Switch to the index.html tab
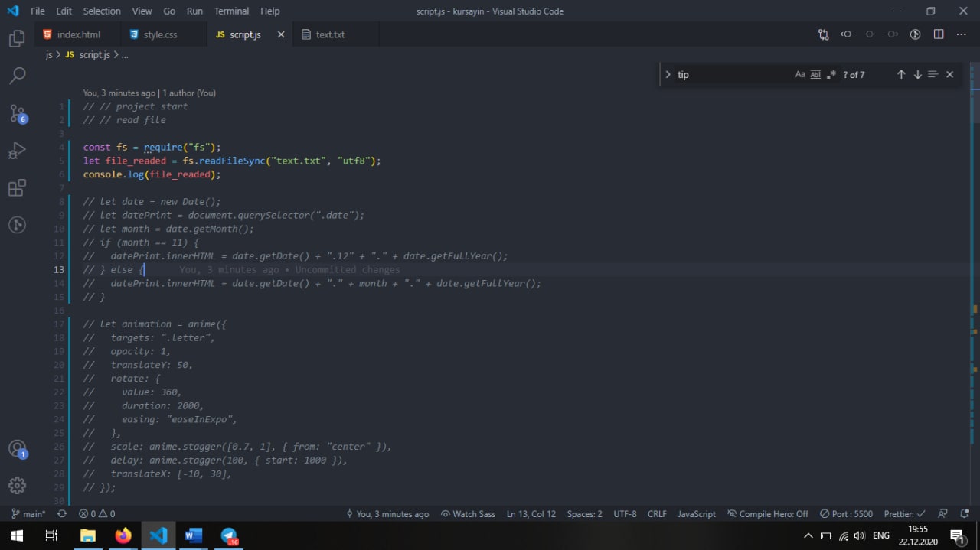This screenshot has height=550, width=980. [78, 34]
